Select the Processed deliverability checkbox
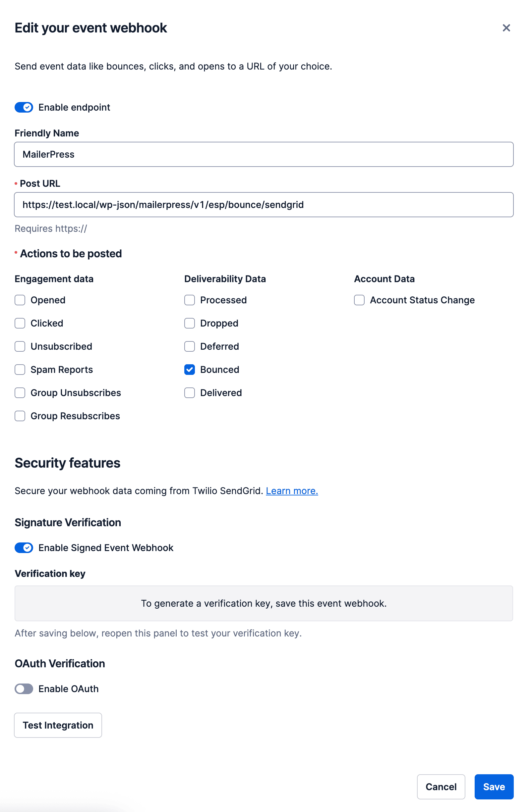Screen dimensions: 531x812 (190, 300)
